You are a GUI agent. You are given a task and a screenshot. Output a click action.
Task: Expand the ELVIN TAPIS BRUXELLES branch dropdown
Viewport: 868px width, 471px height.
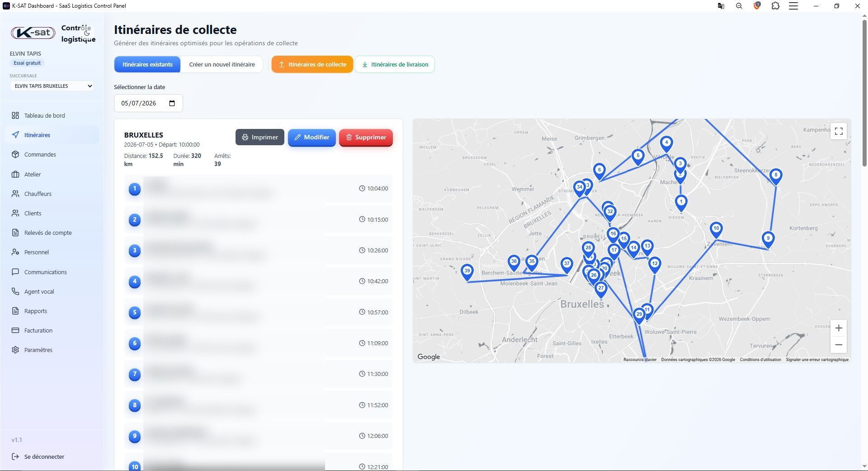(52, 86)
